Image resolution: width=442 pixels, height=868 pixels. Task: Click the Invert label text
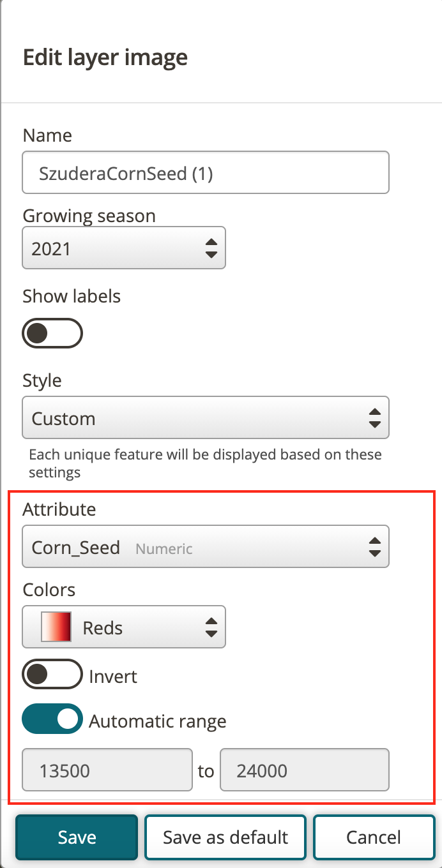click(x=113, y=676)
